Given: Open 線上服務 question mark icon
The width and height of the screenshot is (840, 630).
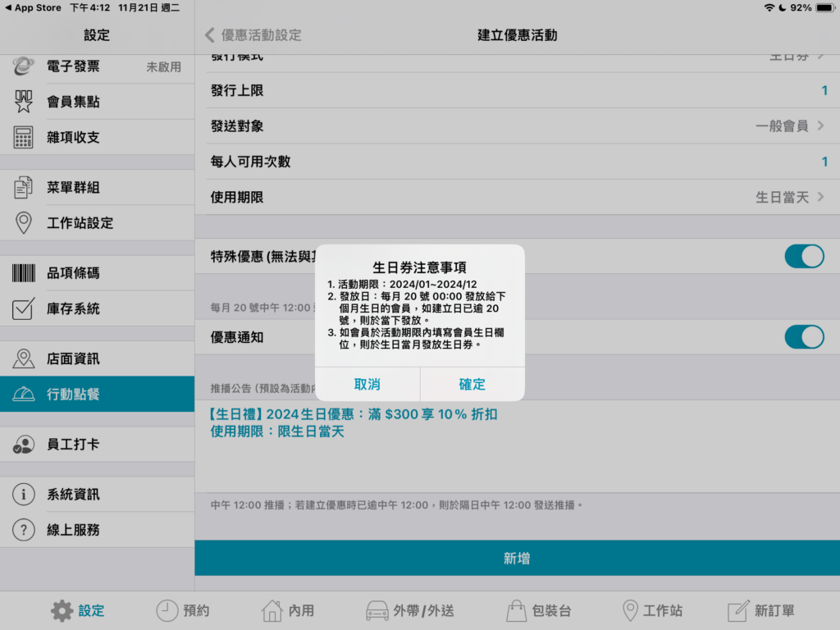Looking at the screenshot, I should [x=24, y=530].
